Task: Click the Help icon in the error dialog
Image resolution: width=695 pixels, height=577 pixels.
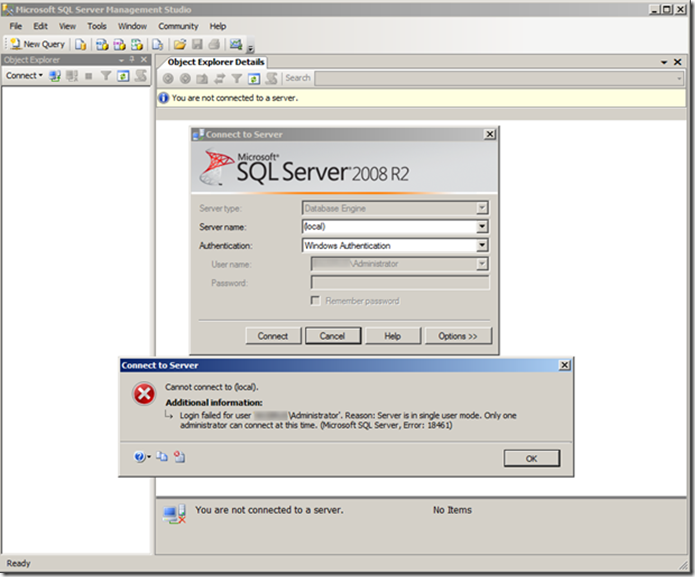Action: point(139,456)
